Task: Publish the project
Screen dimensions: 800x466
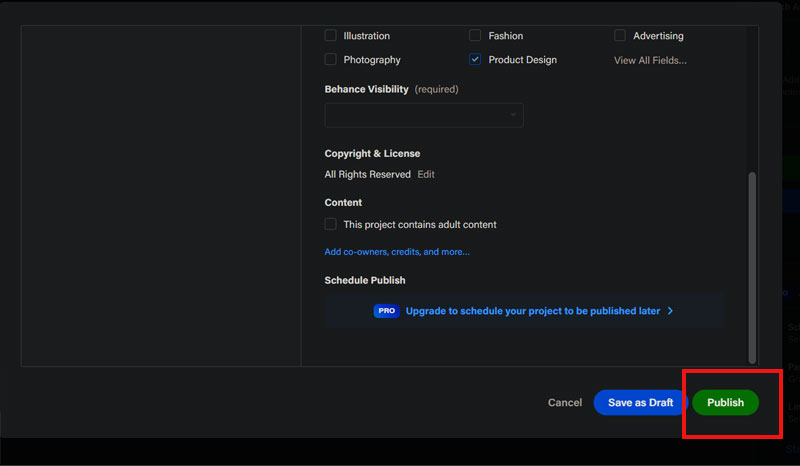Action: [x=725, y=402]
